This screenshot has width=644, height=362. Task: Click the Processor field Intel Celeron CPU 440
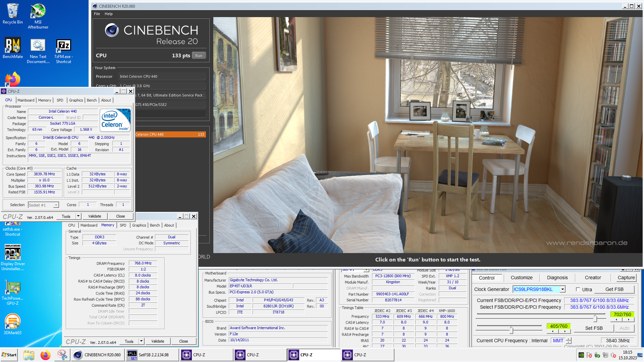(162, 76)
